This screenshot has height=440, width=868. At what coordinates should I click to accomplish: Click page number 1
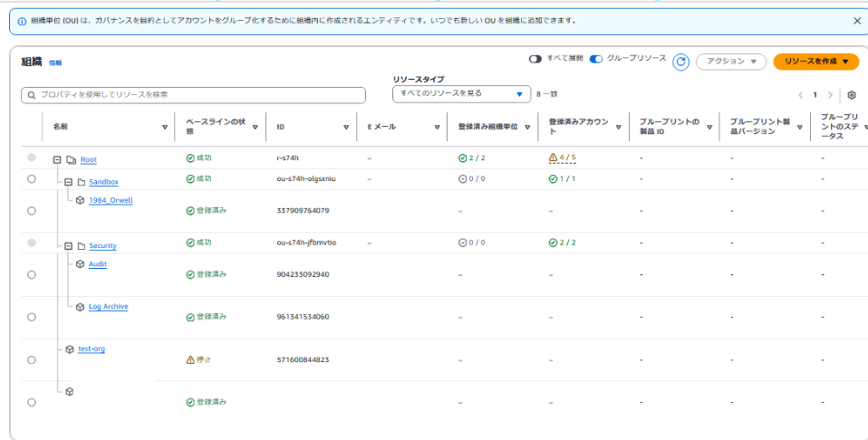tap(815, 95)
